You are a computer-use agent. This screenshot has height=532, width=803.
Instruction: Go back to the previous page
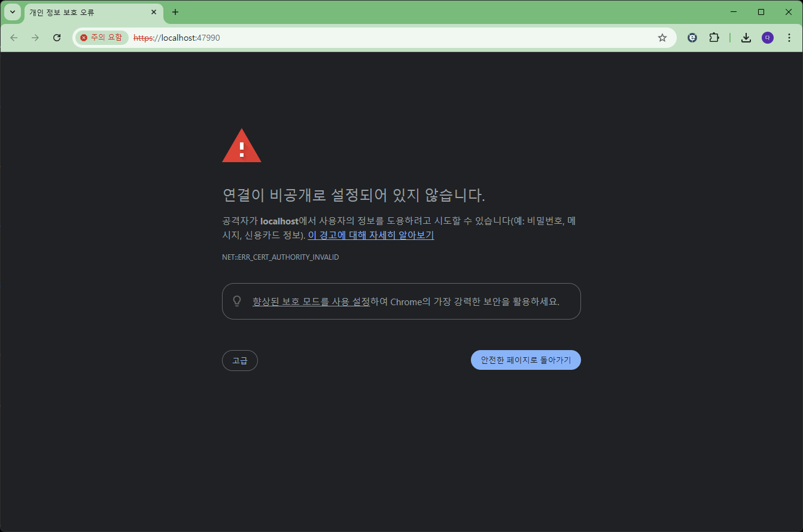pyautogui.click(x=14, y=38)
